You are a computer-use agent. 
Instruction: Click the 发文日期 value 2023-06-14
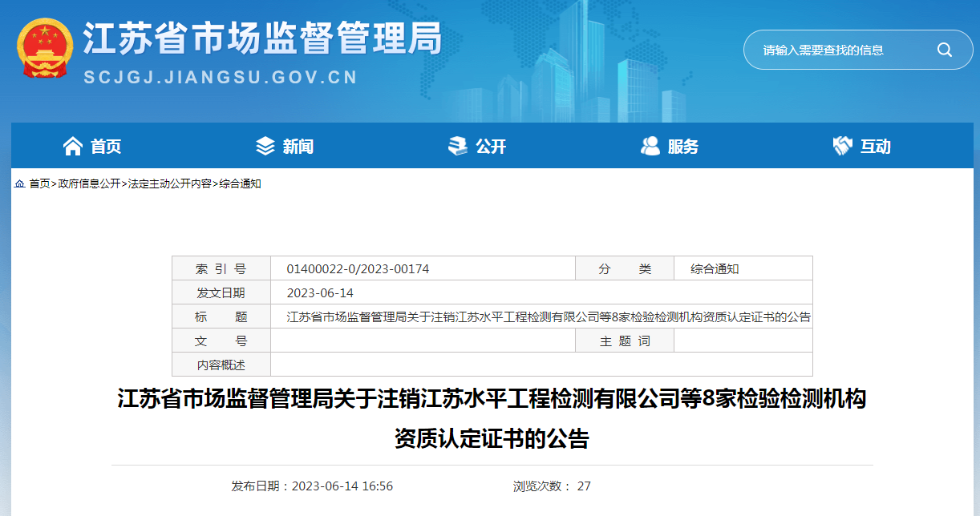pos(320,293)
